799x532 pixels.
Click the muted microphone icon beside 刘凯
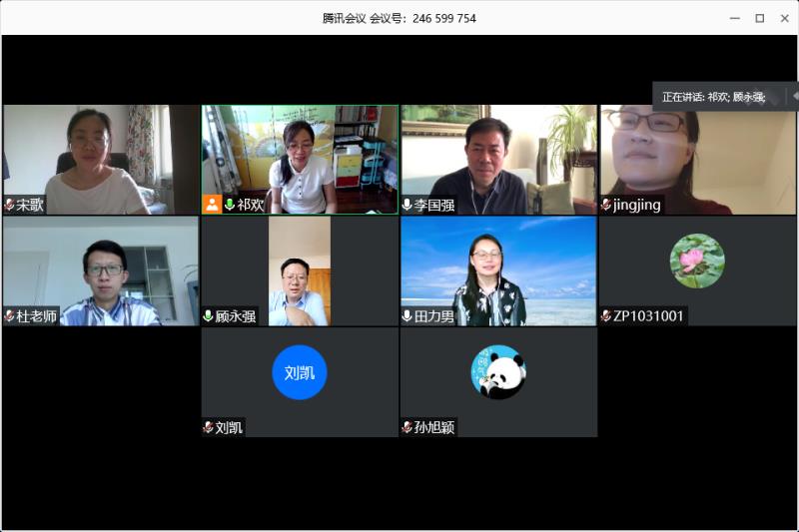208,427
